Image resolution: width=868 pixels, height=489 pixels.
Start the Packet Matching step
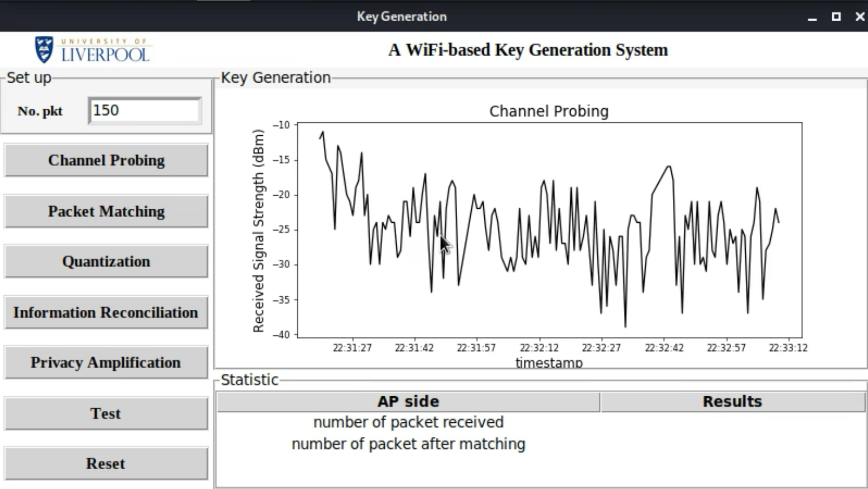pyautogui.click(x=106, y=211)
